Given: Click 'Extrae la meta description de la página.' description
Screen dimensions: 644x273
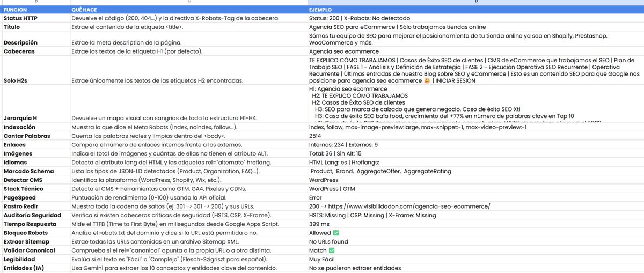Looking at the screenshot, I should [188, 39].
